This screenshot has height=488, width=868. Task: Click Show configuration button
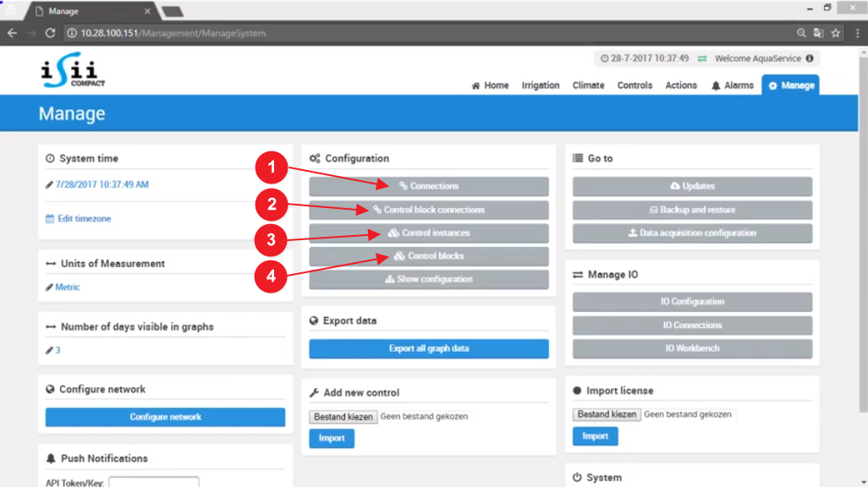[429, 279]
